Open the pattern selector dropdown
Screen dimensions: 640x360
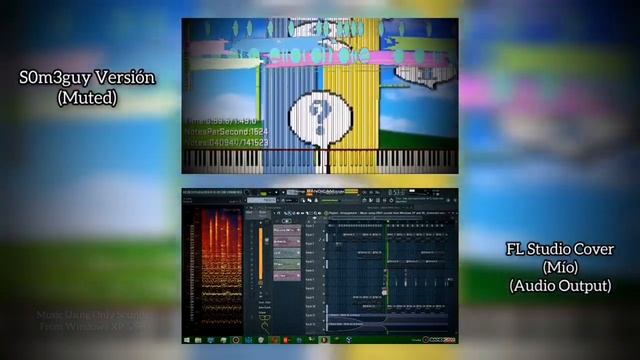[x=261, y=200]
